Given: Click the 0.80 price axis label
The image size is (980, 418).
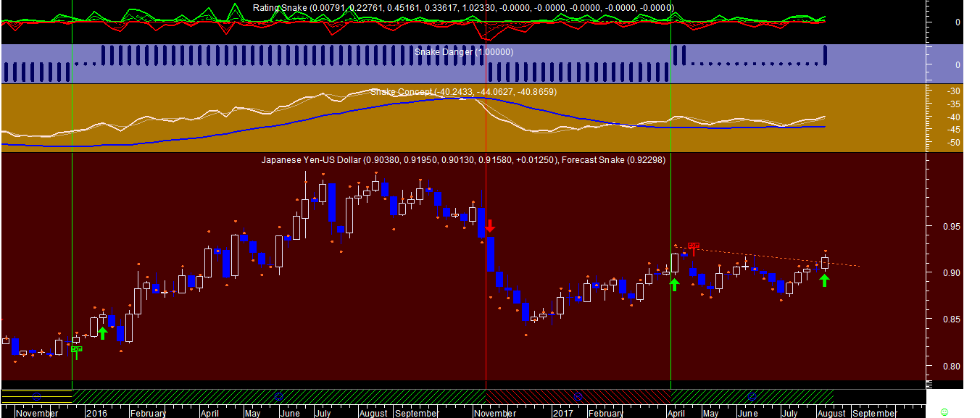Looking at the screenshot, I should [950, 366].
